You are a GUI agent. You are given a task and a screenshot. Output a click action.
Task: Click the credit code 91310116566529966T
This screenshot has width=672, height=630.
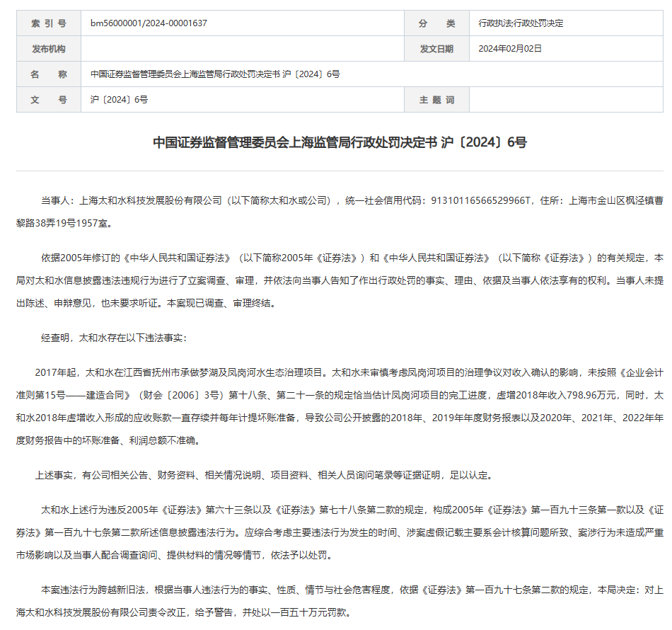[x=480, y=201]
